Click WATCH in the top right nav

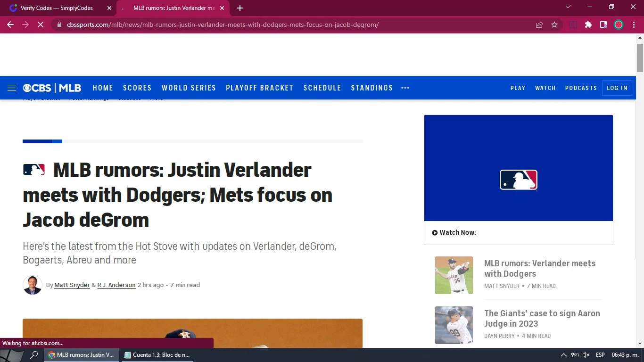pos(545,88)
